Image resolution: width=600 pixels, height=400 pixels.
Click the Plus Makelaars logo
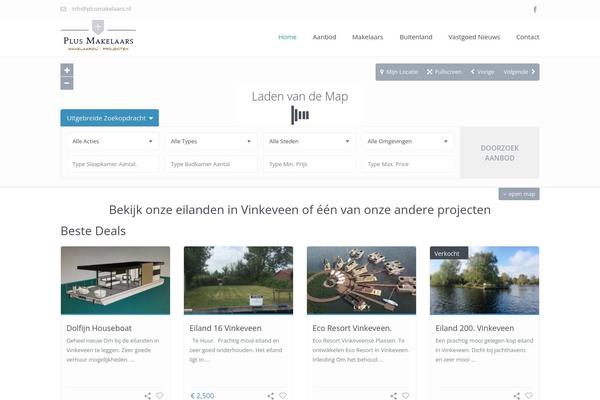click(98, 36)
